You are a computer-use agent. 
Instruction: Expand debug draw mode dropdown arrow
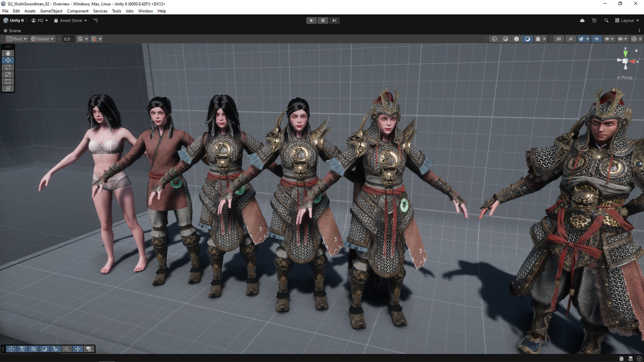click(x=545, y=39)
